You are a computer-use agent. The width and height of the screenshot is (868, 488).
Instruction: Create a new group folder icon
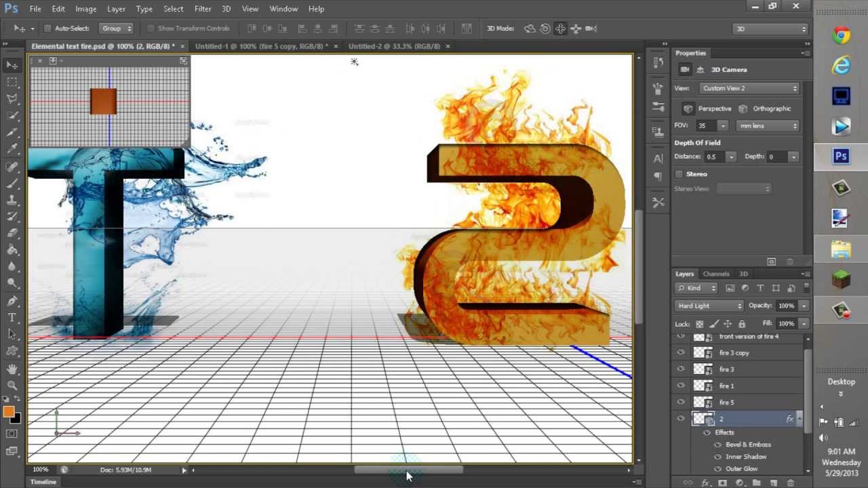757,483
